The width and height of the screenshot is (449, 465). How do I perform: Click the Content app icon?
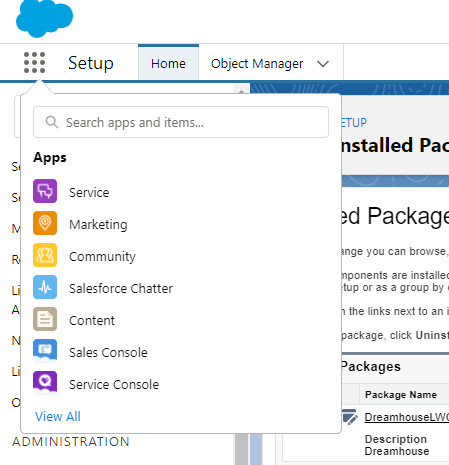tap(45, 319)
